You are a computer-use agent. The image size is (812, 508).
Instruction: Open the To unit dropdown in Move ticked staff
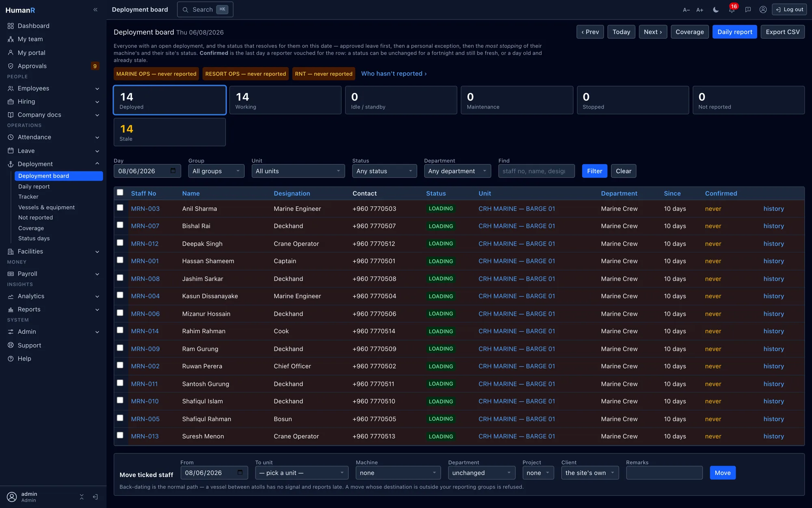click(302, 473)
